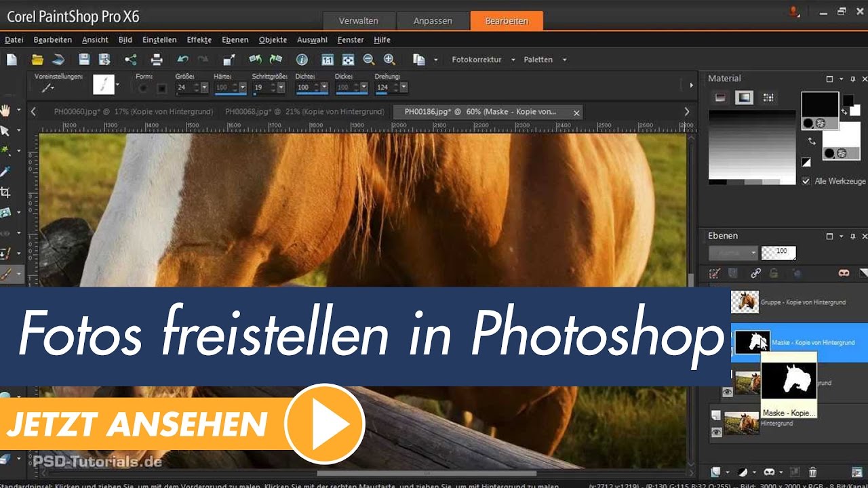868x488 pixels.
Task: Open the brush tip preview dropdown
Action: pyautogui.click(x=118, y=85)
